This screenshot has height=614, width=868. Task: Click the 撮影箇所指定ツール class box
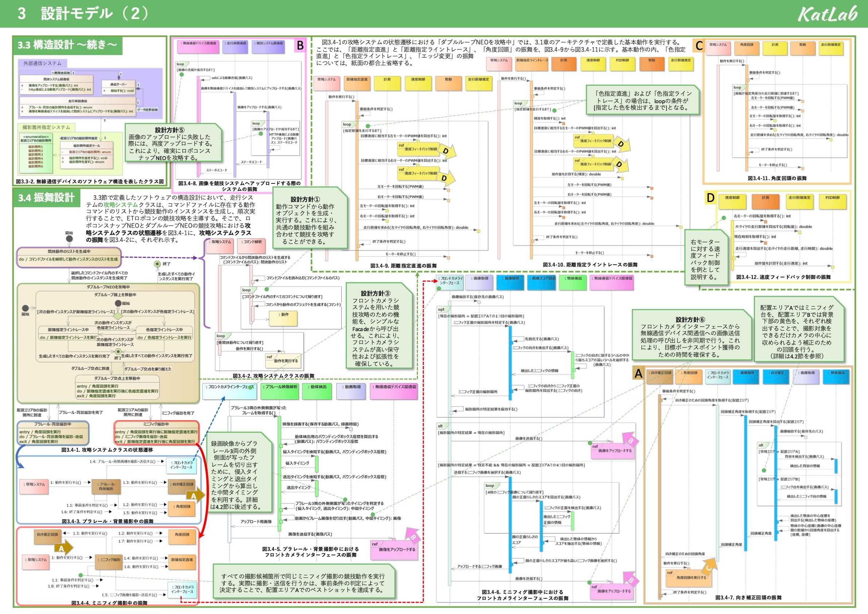tap(86, 155)
